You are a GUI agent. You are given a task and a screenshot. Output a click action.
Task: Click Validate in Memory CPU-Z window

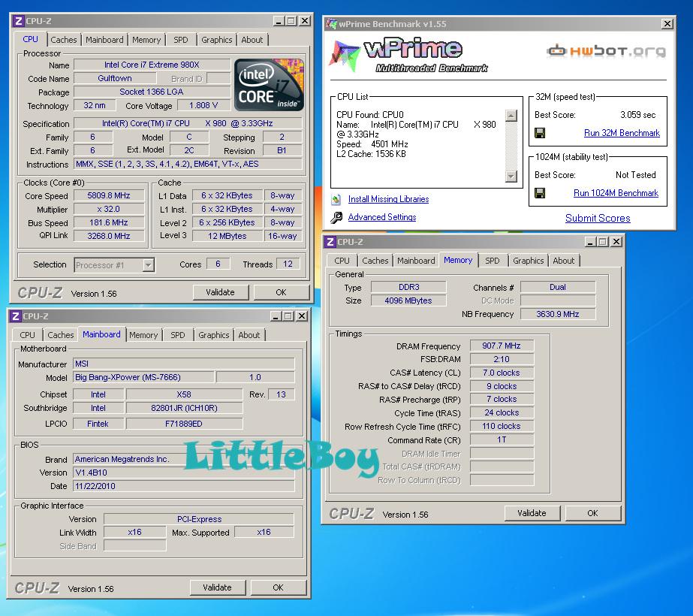[532, 513]
